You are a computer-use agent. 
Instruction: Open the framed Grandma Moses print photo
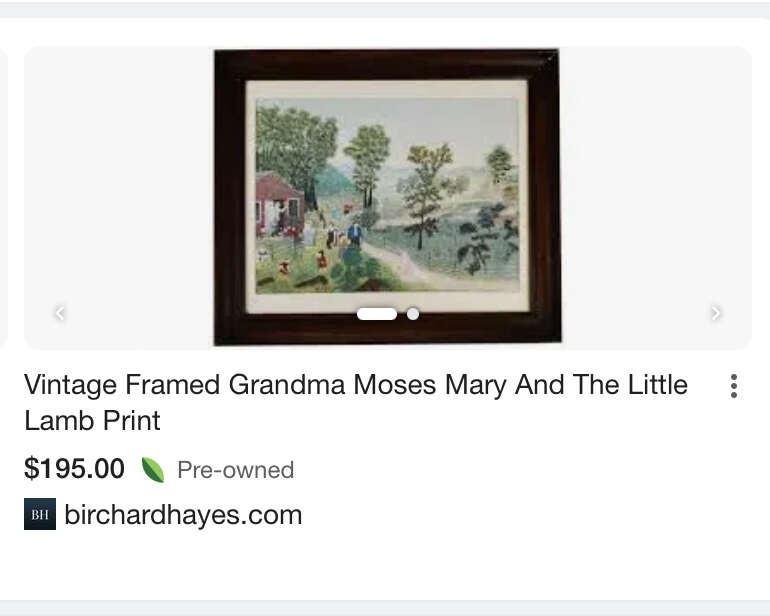pos(387,197)
